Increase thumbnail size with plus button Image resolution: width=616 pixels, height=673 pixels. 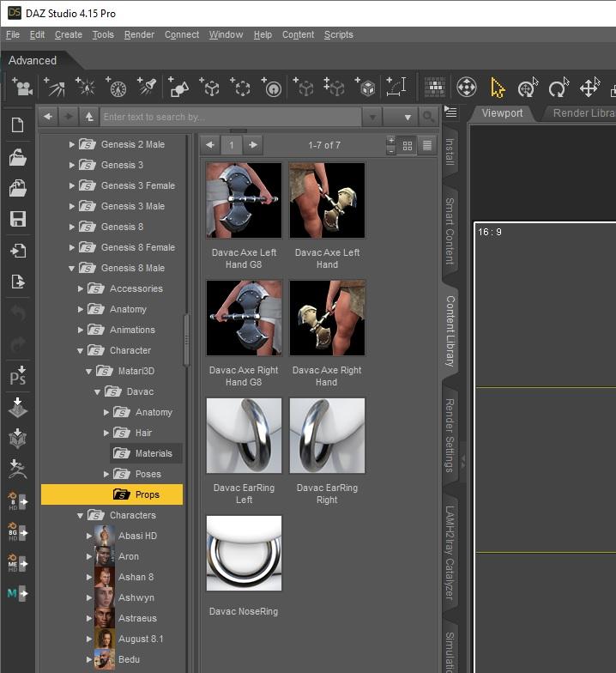(x=391, y=141)
